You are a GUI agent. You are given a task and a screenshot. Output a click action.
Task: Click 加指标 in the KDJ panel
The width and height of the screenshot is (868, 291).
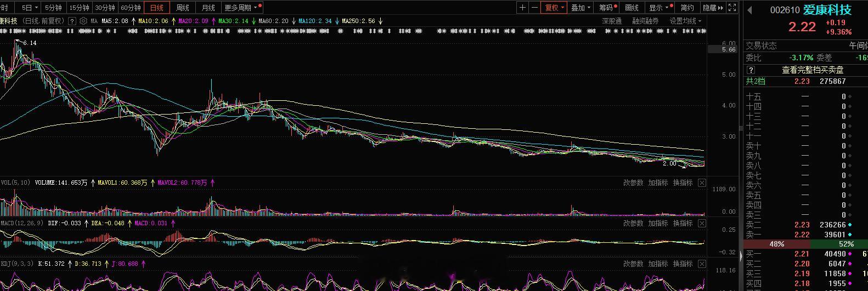(x=658, y=264)
